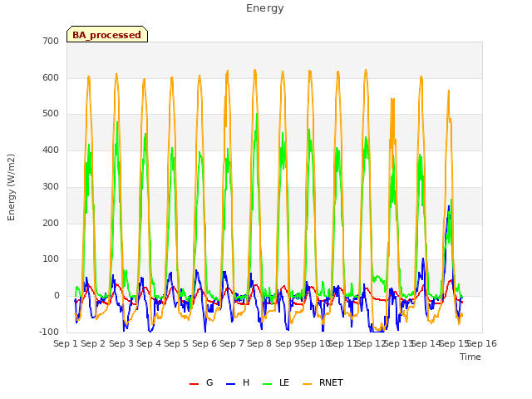Viewport: 532px width, 399px height.
Task: Click the H legend blue swatch
Action: click(x=230, y=384)
